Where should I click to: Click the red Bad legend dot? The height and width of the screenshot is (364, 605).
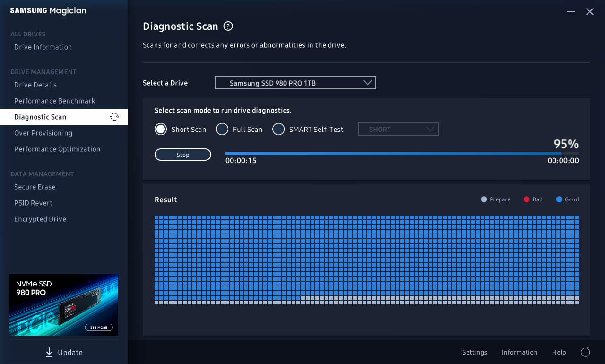click(527, 199)
